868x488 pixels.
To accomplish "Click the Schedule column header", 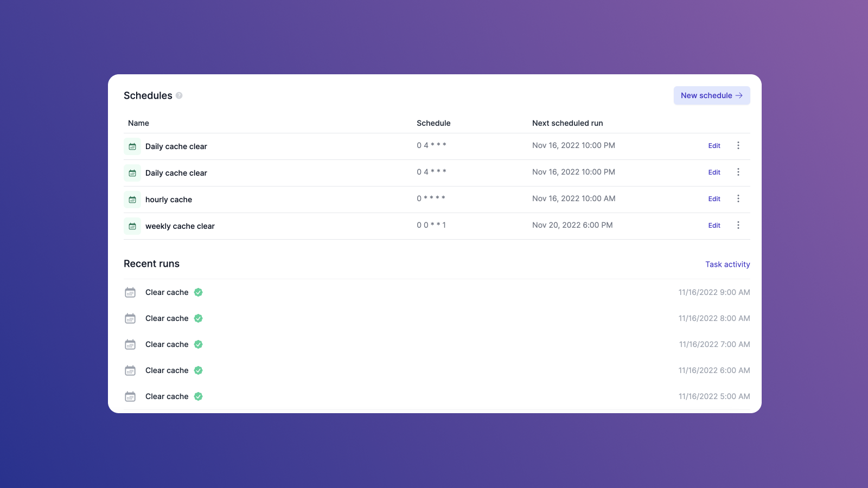I will 433,123.
